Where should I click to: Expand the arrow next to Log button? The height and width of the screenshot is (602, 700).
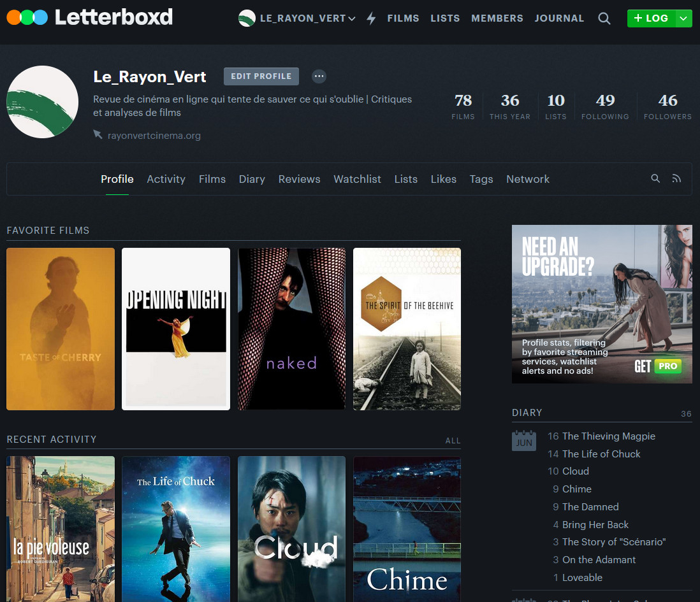point(683,18)
